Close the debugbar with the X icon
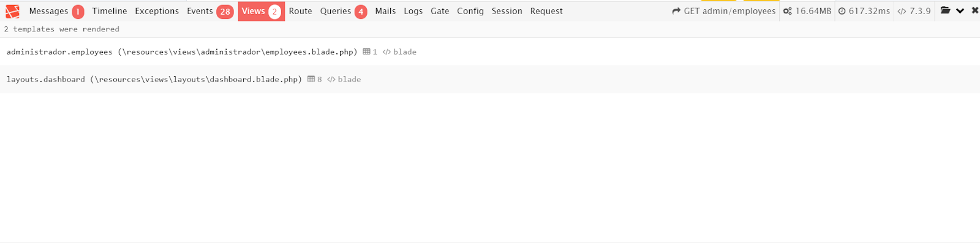The width and height of the screenshot is (980, 243). click(x=974, y=10)
